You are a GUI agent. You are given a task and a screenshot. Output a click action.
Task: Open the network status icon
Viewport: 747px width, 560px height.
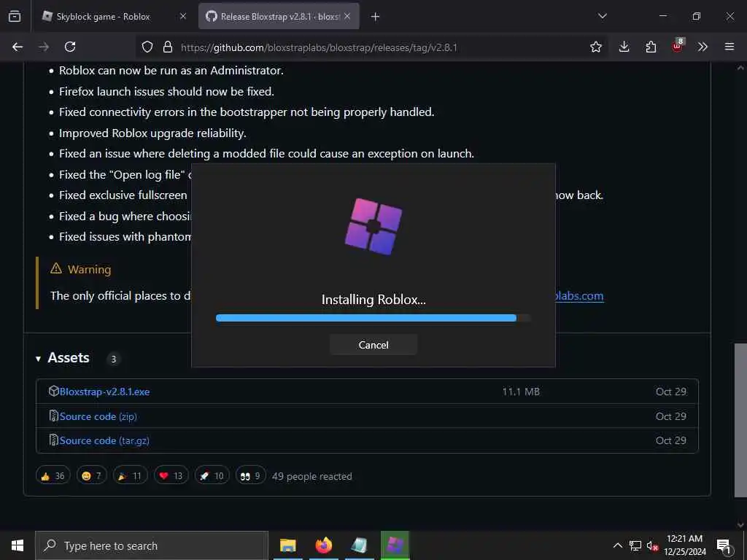tap(635, 545)
